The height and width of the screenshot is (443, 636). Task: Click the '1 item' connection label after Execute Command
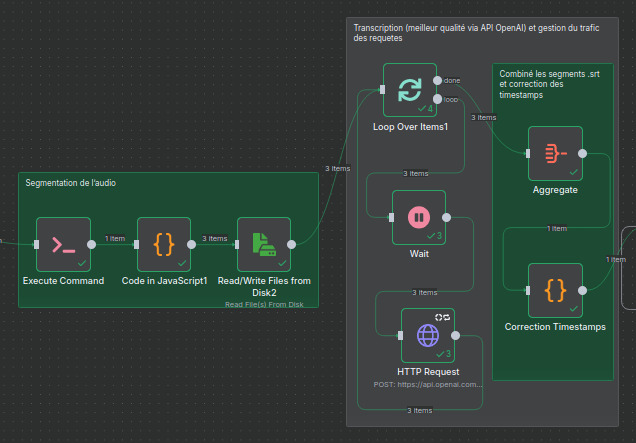pos(114,238)
